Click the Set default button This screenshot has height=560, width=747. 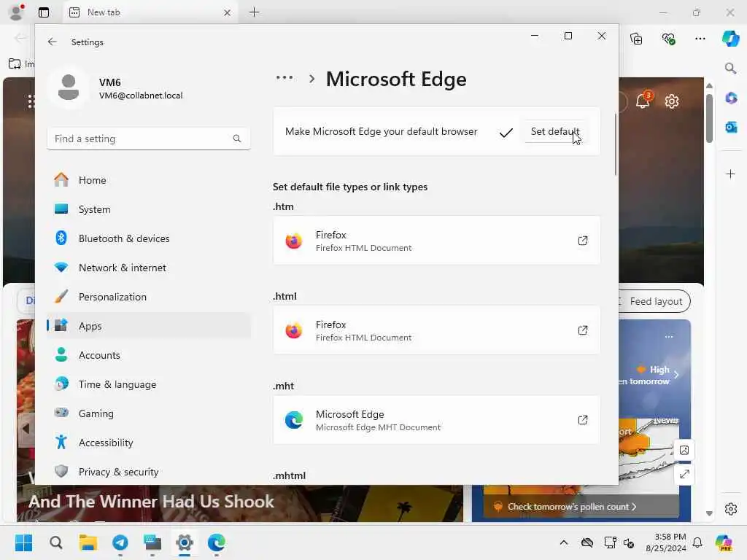pos(555,131)
